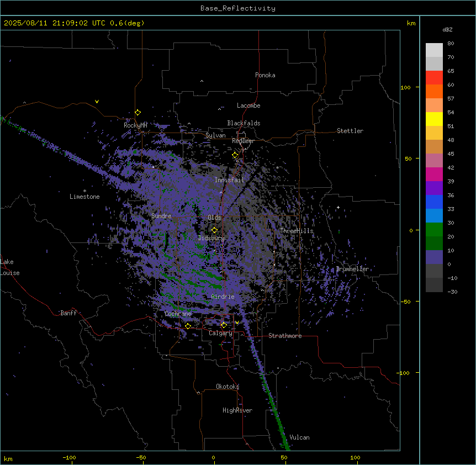The image size is (476, 465).
Task: Click the Sylvan label
Action: (215, 135)
